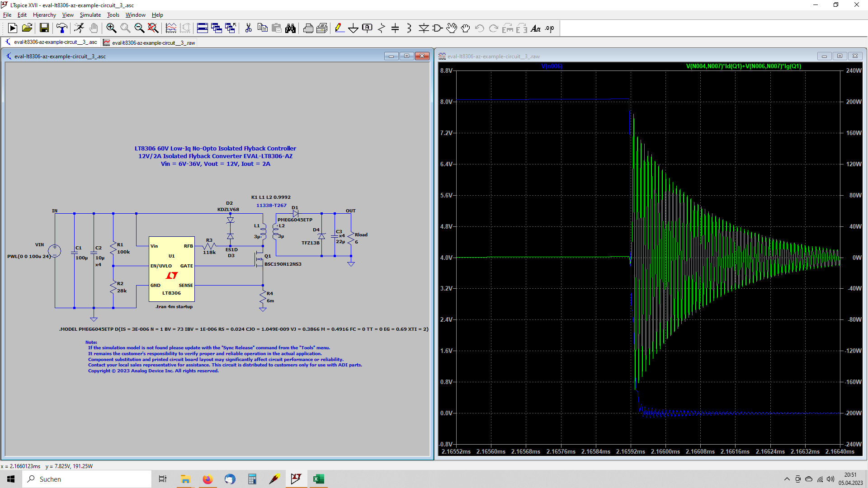Start the simulation with the Run icon
Image resolution: width=868 pixels, height=488 pixels.
(x=79, y=28)
